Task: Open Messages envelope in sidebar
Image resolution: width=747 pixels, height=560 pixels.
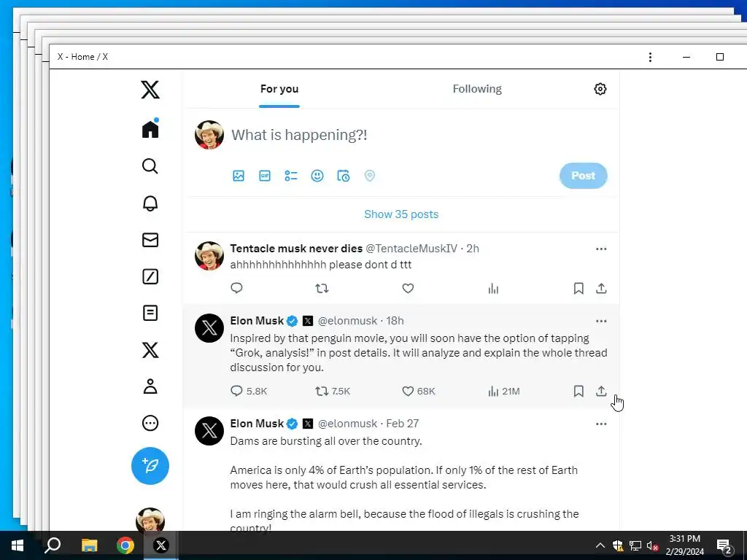Action: tap(150, 240)
